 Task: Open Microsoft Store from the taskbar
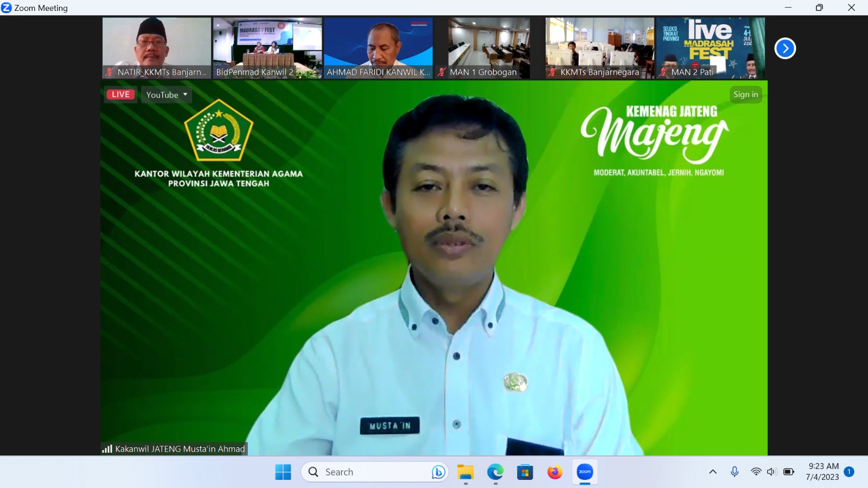pyautogui.click(x=525, y=472)
